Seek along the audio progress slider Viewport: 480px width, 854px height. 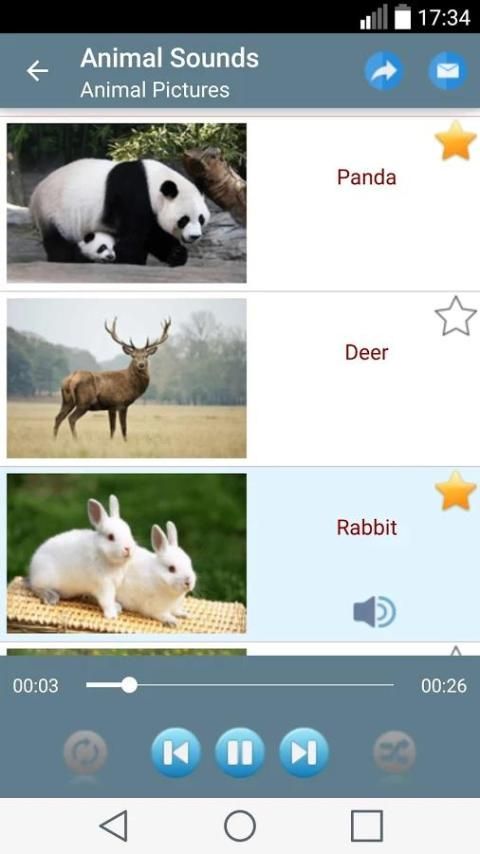coord(240,685)
